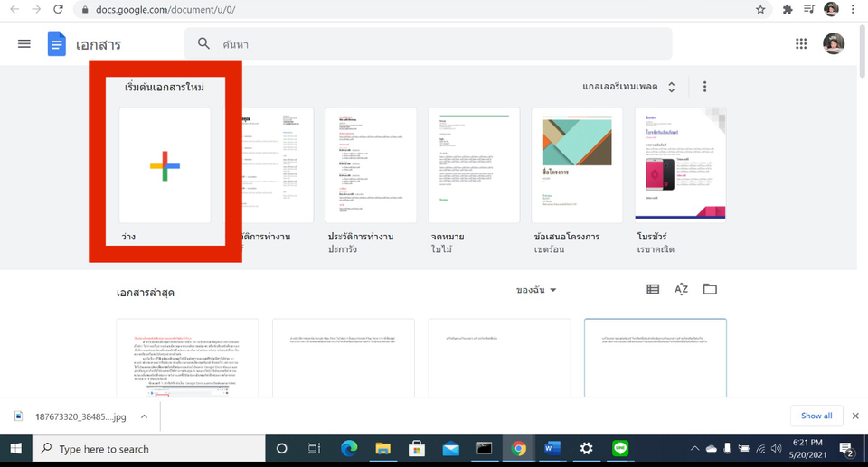
Task: Open the clock showing 6:21 PM
Action: pos(808,449)
